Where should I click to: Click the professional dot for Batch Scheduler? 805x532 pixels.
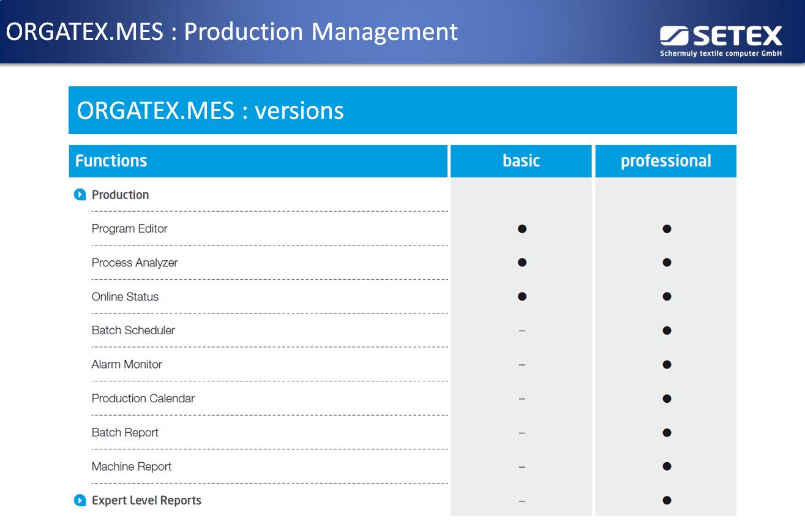666,331
